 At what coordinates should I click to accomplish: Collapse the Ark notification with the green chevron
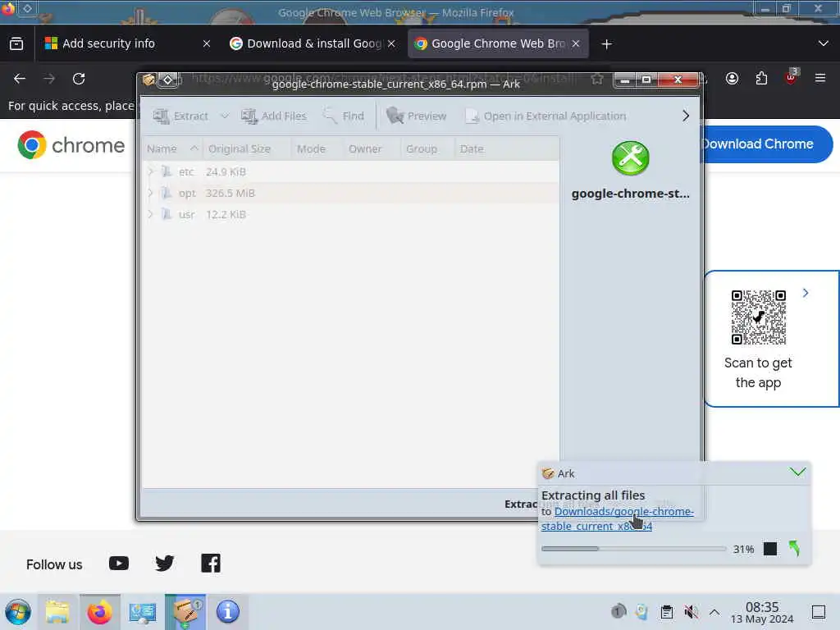[797, 472]
